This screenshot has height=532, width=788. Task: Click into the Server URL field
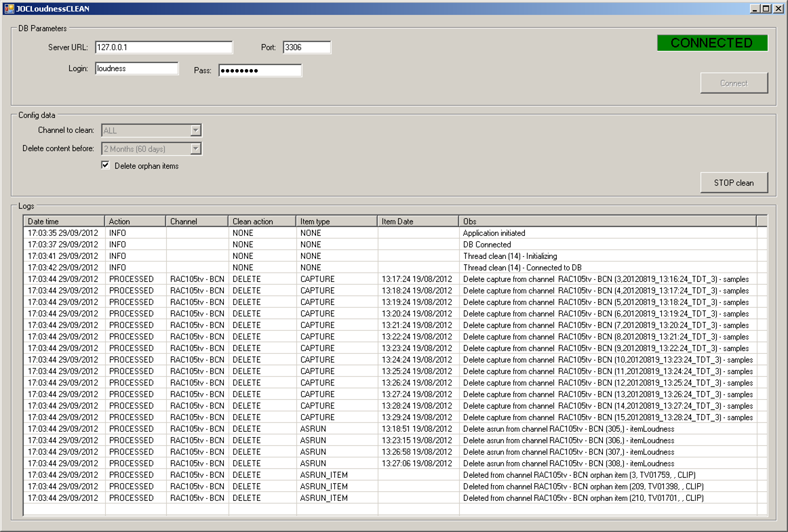pyautogui.click(x=163, y=47)
